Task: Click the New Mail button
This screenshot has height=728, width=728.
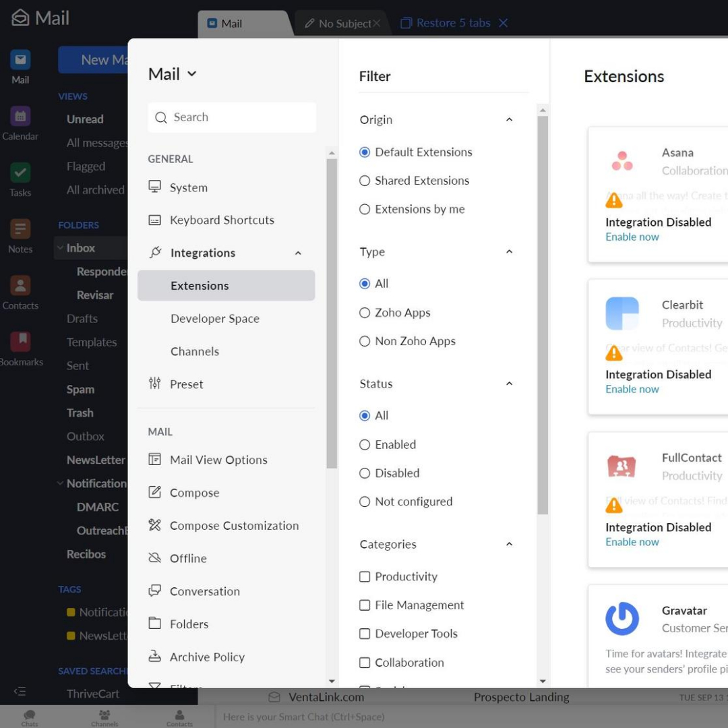Action: click(93, 59)
